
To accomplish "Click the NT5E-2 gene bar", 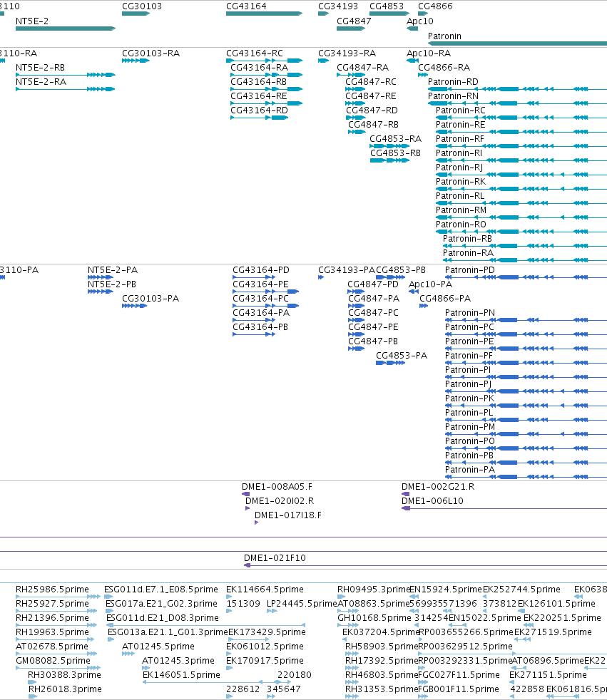I will tap(66, 29).
